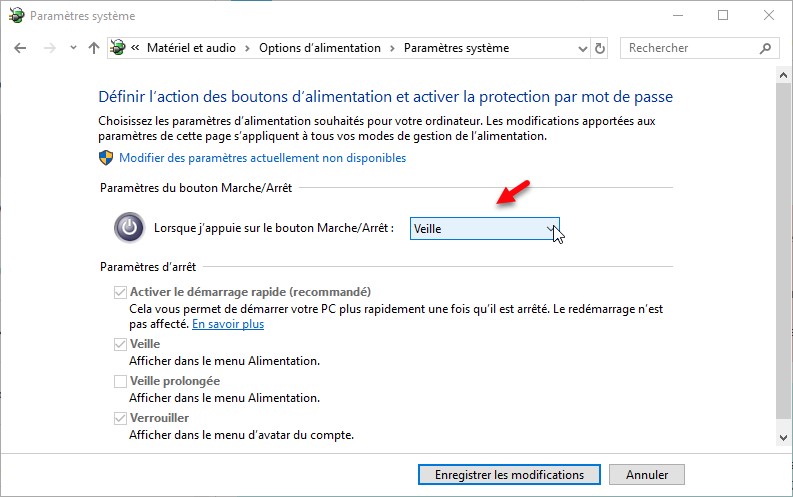The image size is (793, 497).
Task: Click the up one level arrow
Action: point(94,48)
